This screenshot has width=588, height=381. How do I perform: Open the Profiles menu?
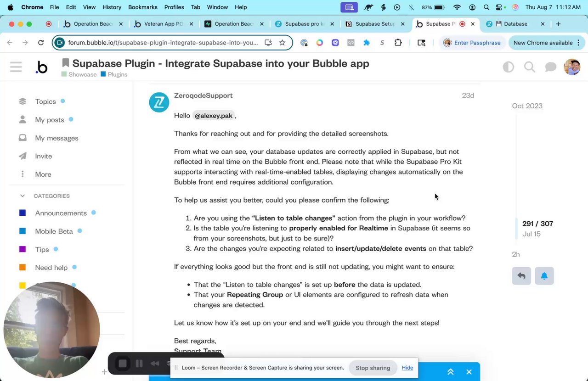pos(174,7)
